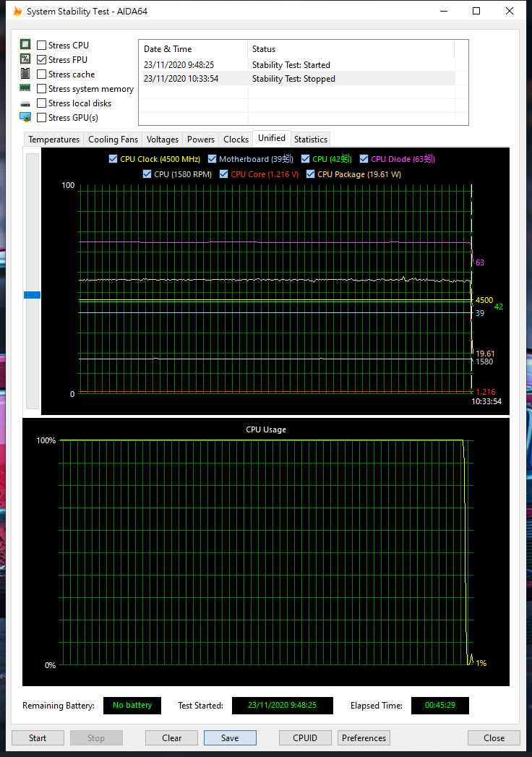
Task: Click the 10:33:54 timestamp under the graph
Action: [486, 401]
